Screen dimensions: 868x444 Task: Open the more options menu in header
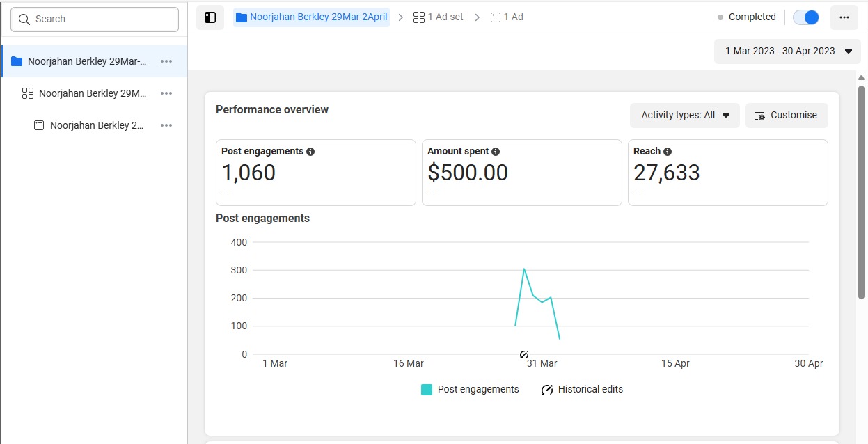844,17
